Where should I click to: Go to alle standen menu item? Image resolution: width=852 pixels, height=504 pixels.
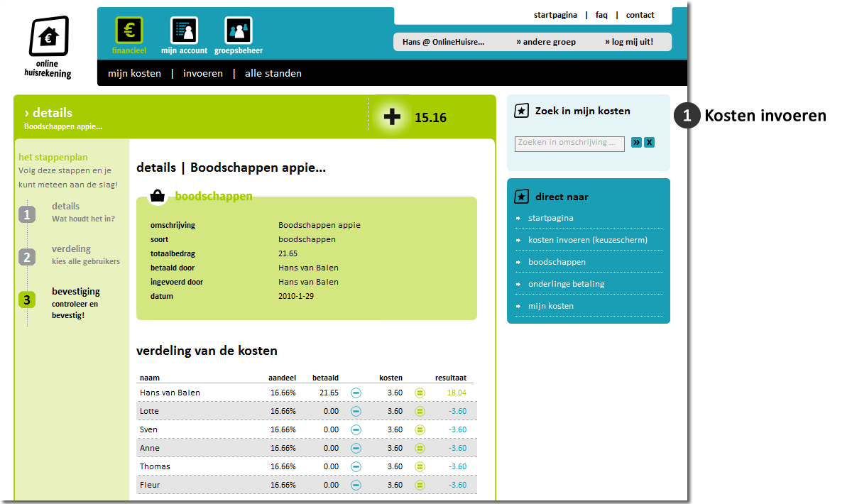273,73
